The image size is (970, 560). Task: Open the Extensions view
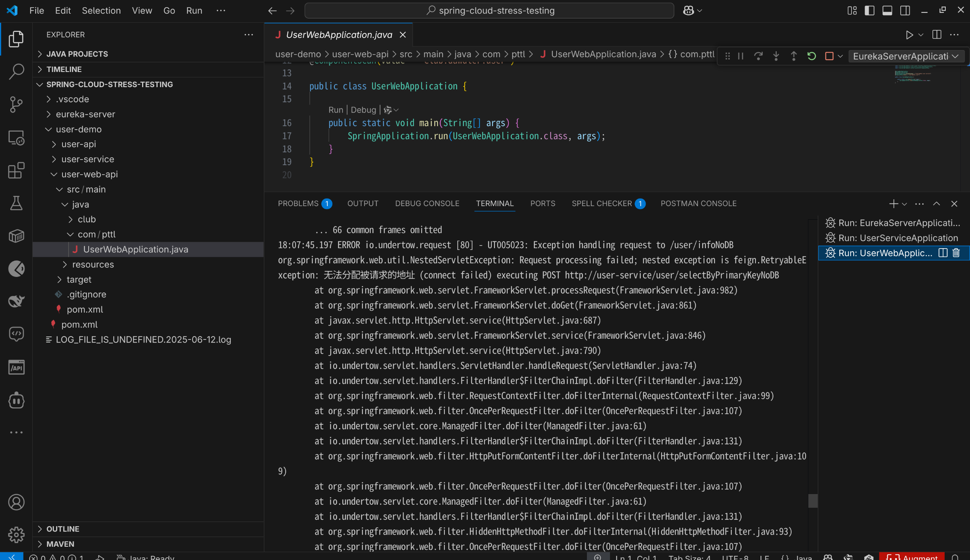[x=16, y=171]
